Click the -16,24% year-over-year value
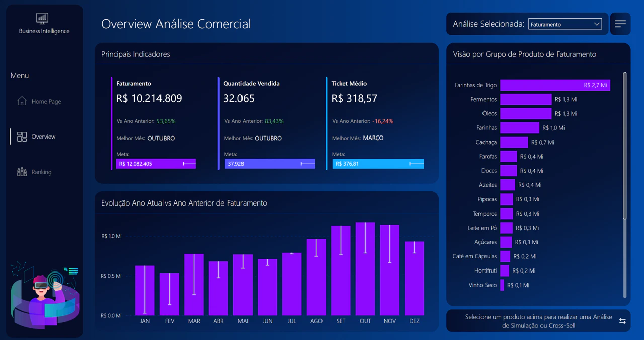This screenshot has width=644, height=340. pos(383,121)
